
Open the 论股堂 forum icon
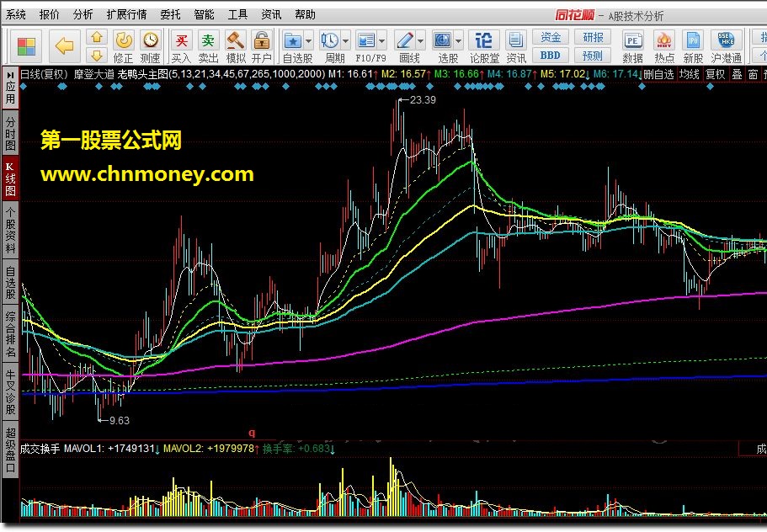pyautogui.click(x=483, y=40)
